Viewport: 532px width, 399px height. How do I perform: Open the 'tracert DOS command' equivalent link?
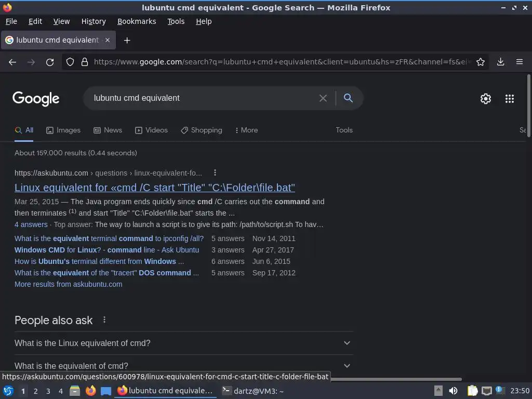[107, 273]
